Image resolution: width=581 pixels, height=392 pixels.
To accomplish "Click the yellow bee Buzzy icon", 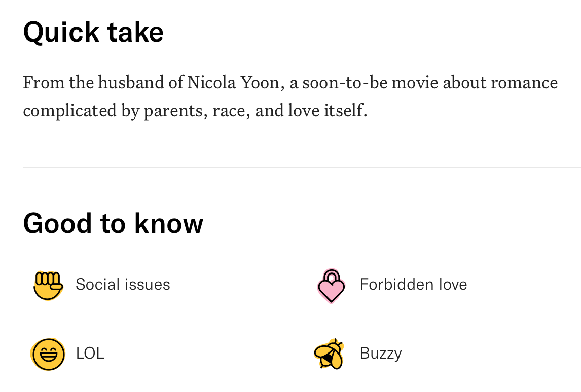I will [330, 354].
